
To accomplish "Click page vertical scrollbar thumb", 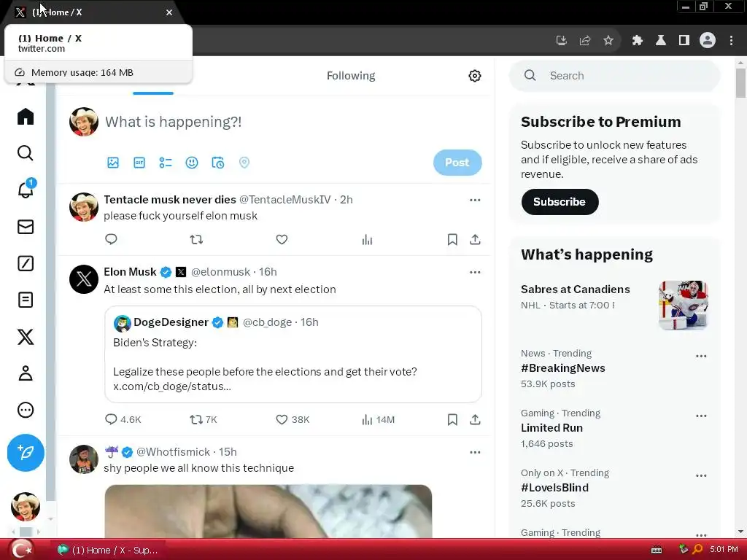I will 740,83.
